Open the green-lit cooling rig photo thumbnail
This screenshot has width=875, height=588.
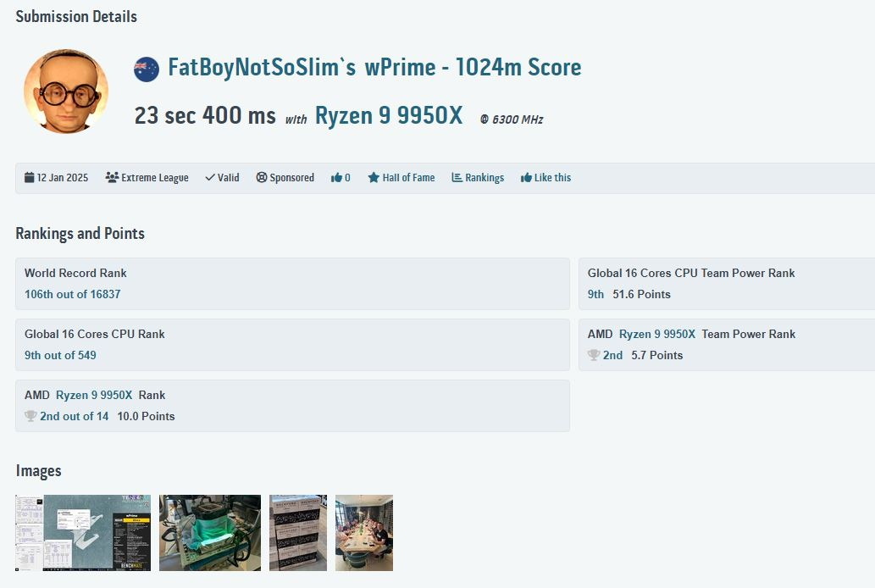point(210,533)
